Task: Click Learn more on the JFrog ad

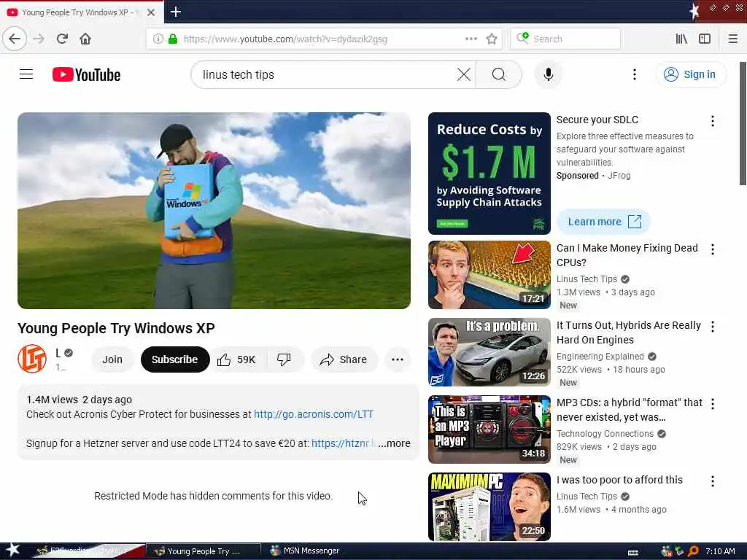Action: point(603,222)
